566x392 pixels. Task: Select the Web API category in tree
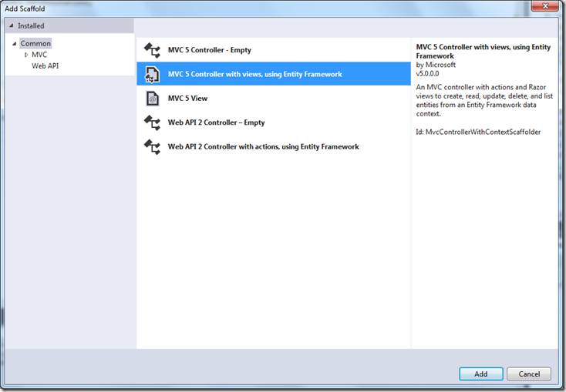click(x=45, y=65)
